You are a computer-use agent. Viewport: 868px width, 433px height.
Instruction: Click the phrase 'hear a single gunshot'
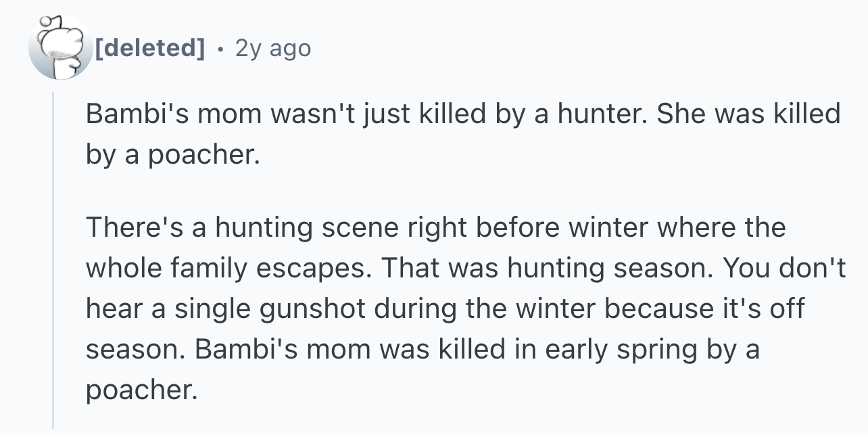pos(229,309)
